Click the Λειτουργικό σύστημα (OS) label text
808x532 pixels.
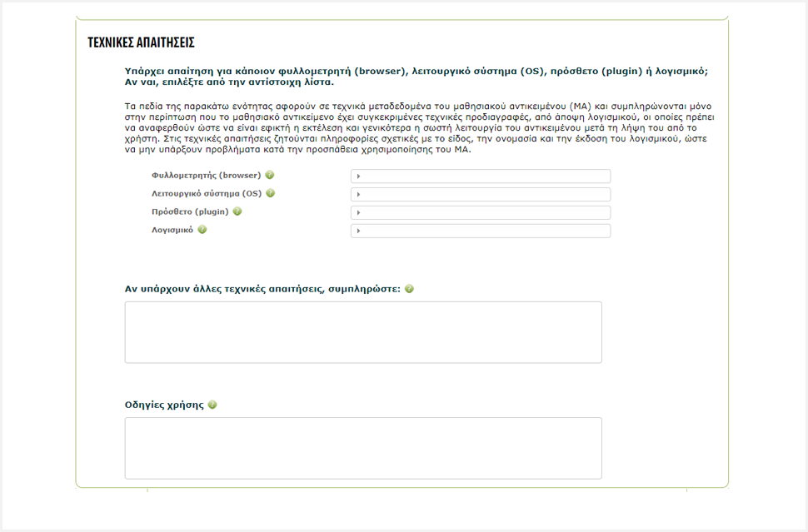click(x=207, y=194)
